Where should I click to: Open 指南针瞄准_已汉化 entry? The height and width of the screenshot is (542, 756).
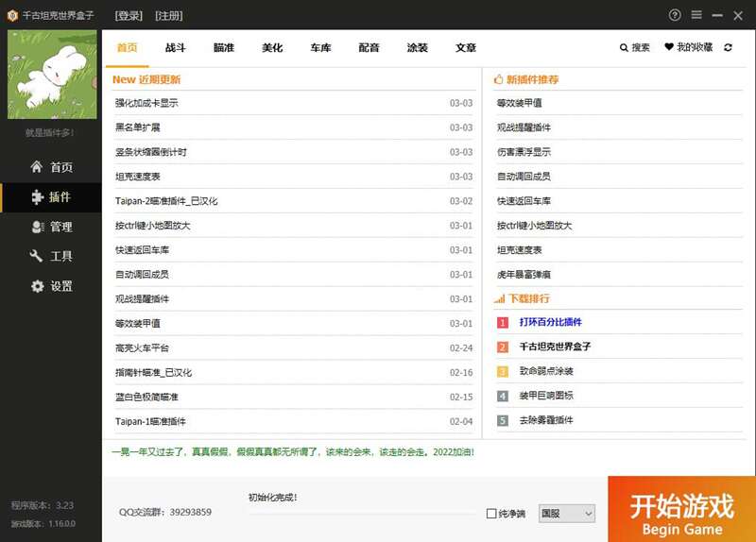coord(153,373)
